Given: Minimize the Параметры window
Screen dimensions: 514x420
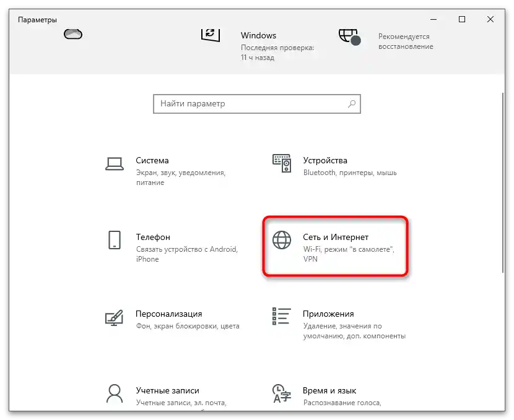Looking at the screenshot, I should tap(433, 19).
